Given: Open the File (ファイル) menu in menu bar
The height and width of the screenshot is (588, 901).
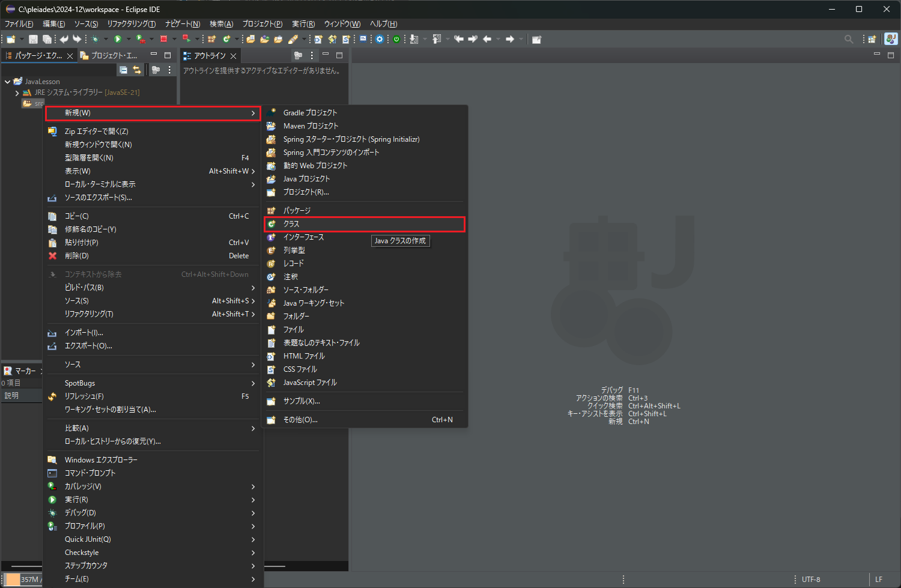Looking at the screenshot, I should (x=19, y=24).
